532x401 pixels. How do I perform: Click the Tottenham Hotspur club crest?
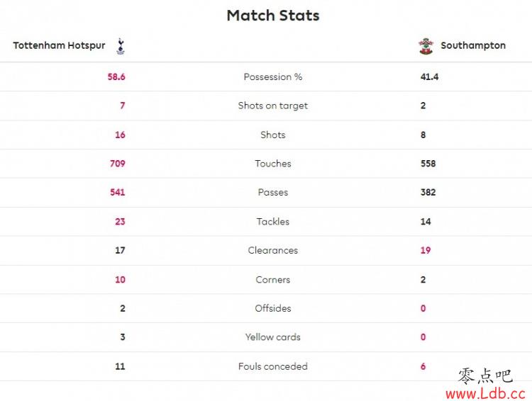[121, 46]
